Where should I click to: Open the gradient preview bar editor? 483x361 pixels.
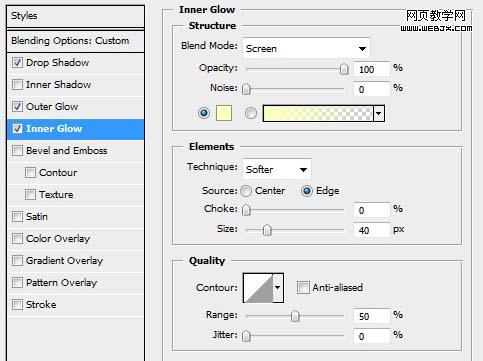[318, 113]
